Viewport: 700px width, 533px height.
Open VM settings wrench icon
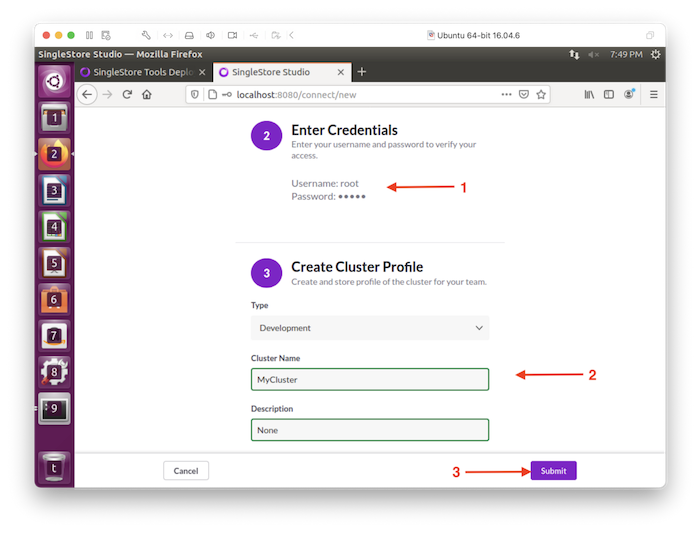point(146,35)
